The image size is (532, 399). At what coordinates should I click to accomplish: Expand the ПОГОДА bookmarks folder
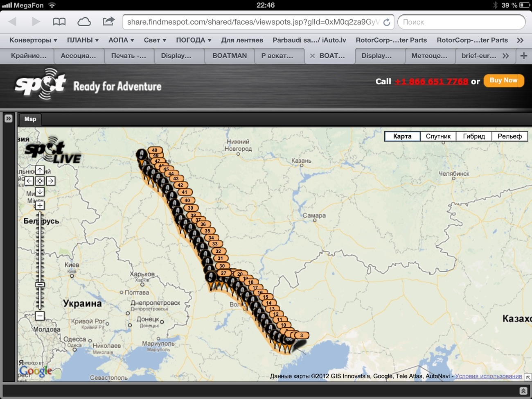[194, 40]
